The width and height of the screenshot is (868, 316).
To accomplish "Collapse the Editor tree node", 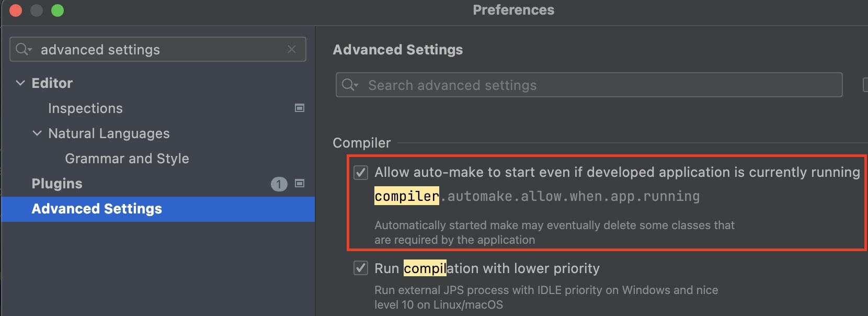I will tap(20, 83).
